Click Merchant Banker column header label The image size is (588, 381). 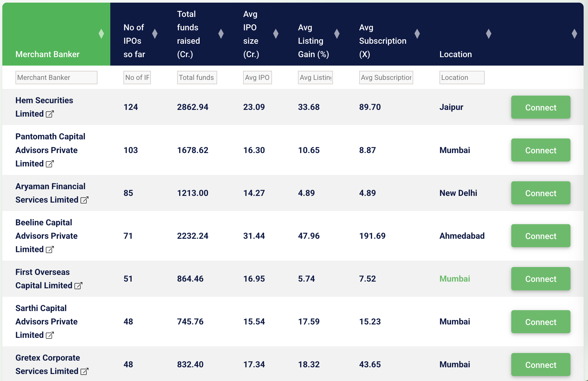pos(47,54)
